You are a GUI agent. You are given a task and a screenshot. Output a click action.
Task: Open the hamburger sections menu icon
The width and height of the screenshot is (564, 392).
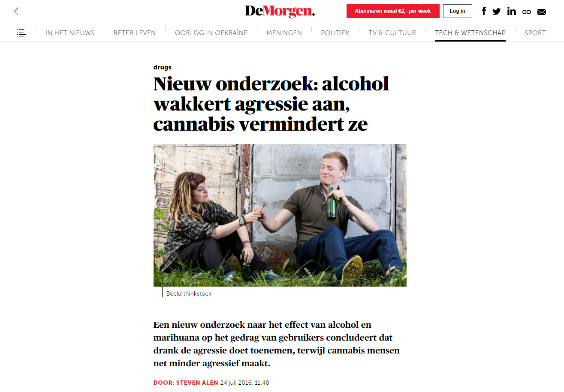click(21, 33)
